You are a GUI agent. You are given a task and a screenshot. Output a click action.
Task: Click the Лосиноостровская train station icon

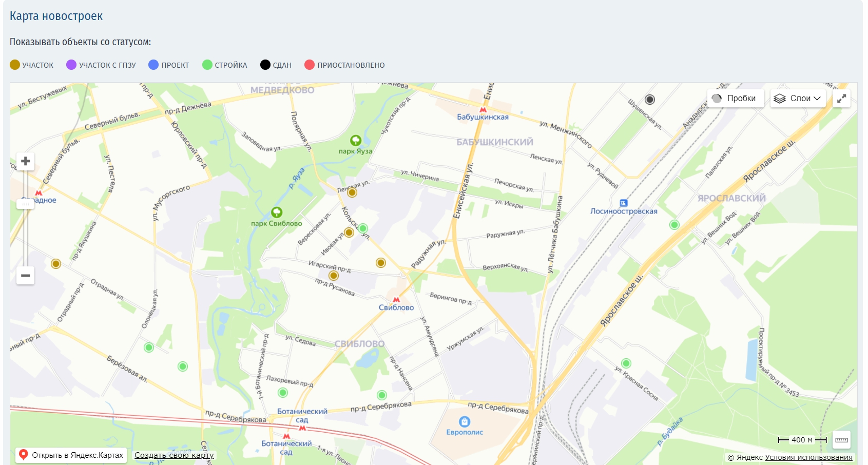coord(624,203)
